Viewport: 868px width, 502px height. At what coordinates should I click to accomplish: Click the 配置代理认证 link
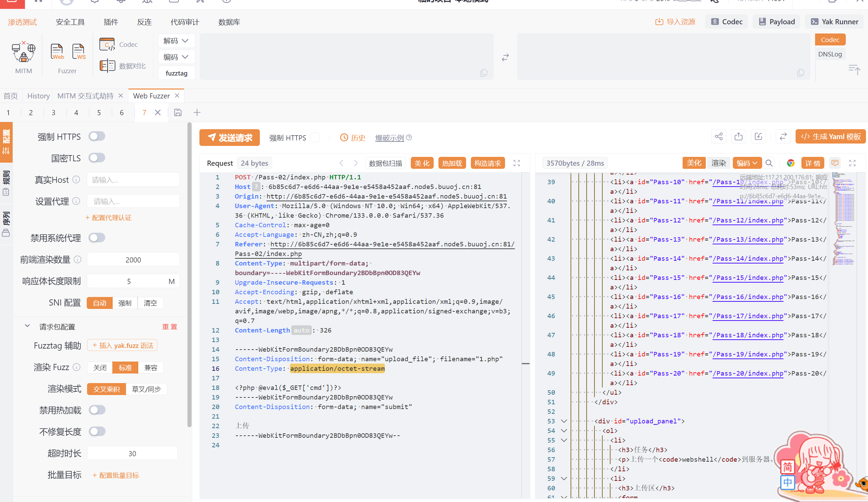(x=109, y=218)
